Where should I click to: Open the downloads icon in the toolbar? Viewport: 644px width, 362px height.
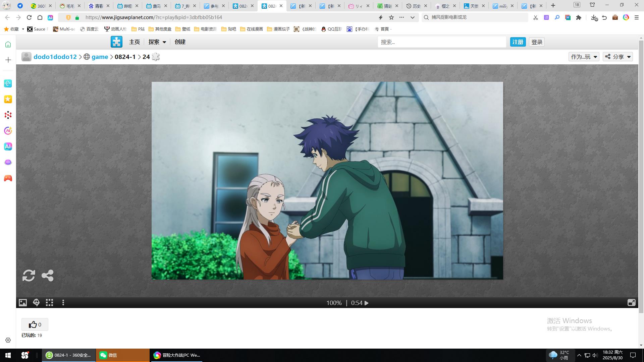point(594,17)
